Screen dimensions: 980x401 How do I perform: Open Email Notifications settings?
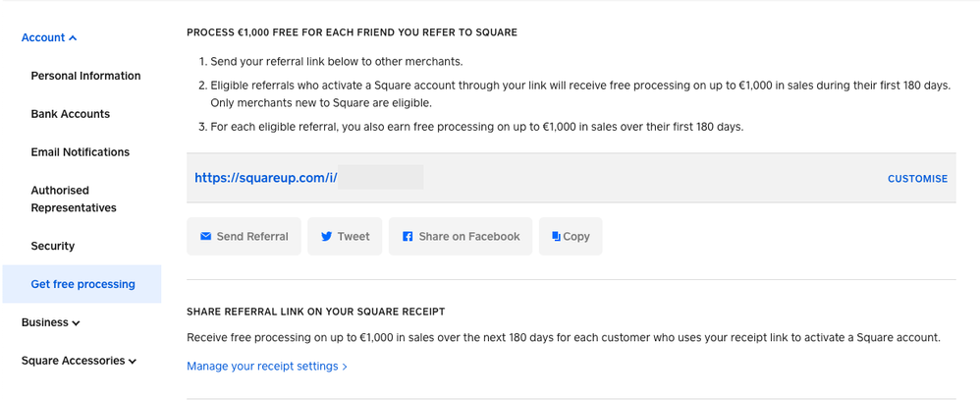click(x=81, y=152)
